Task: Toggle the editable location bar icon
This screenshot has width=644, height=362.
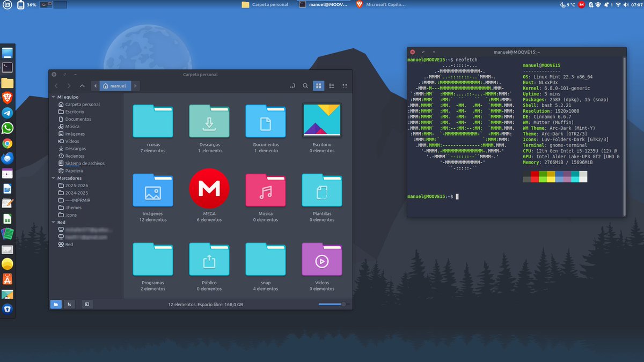Action: pos(292,85)
